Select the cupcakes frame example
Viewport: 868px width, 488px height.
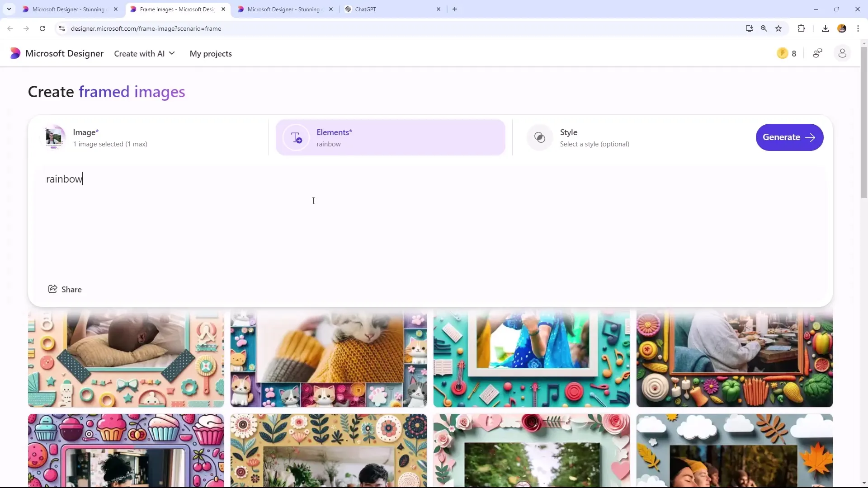[x=126, y=450]
